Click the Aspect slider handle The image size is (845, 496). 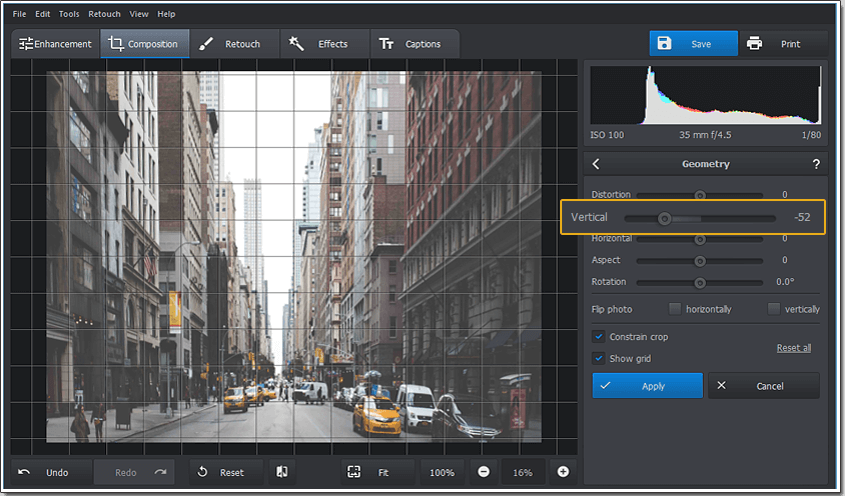click(x=699, y=261)
